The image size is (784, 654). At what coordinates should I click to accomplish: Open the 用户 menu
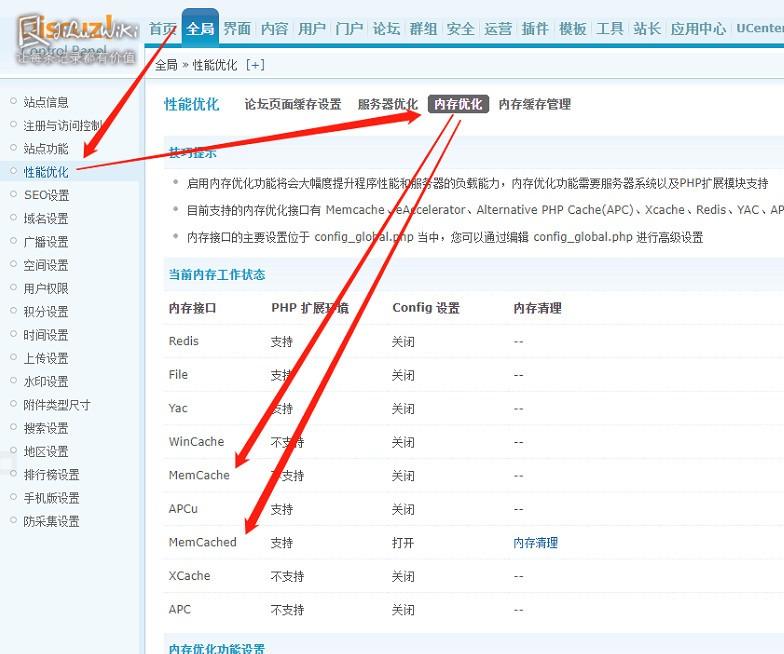click(312, 28)
